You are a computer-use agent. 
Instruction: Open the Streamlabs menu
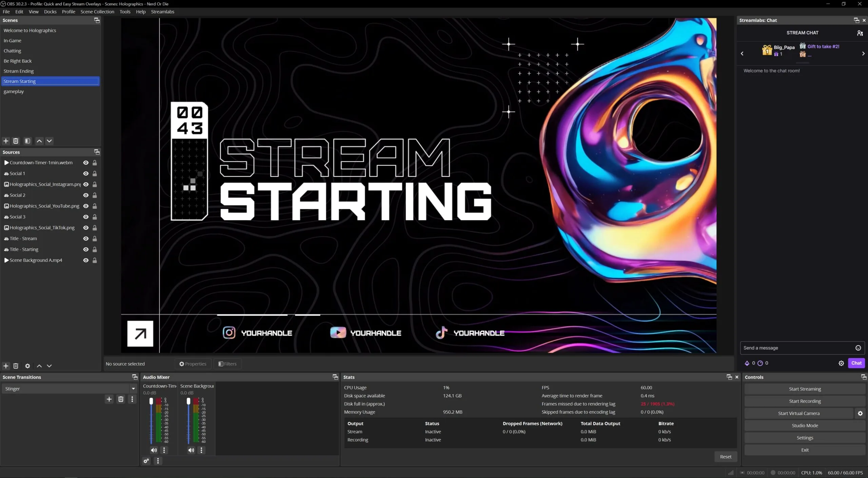tap(162, 12)
